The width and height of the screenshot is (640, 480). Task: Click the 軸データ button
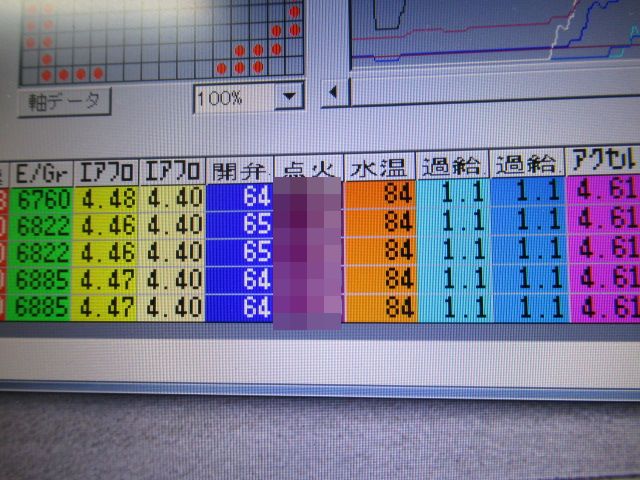click(x=64, y=101)
